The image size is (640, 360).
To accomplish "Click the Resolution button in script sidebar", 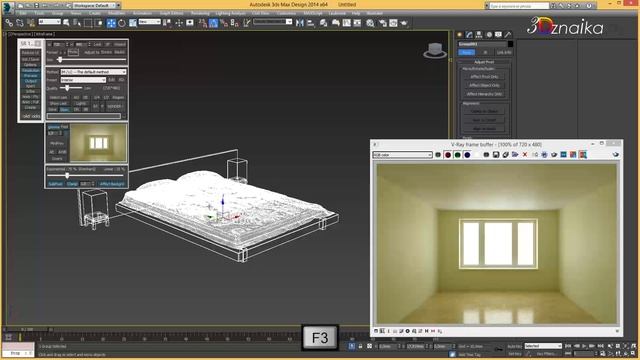I will [30, 70].
